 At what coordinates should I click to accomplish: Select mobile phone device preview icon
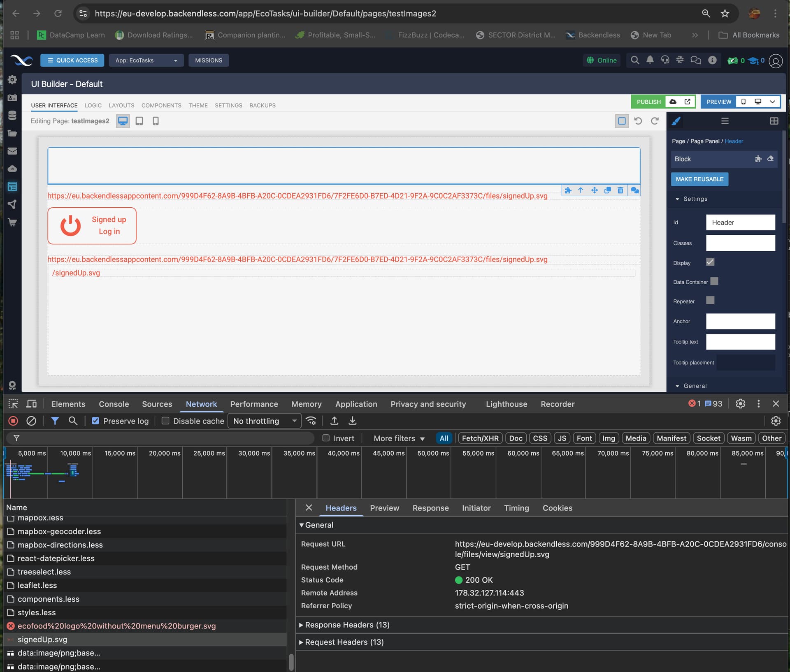(x=156, y=121)
